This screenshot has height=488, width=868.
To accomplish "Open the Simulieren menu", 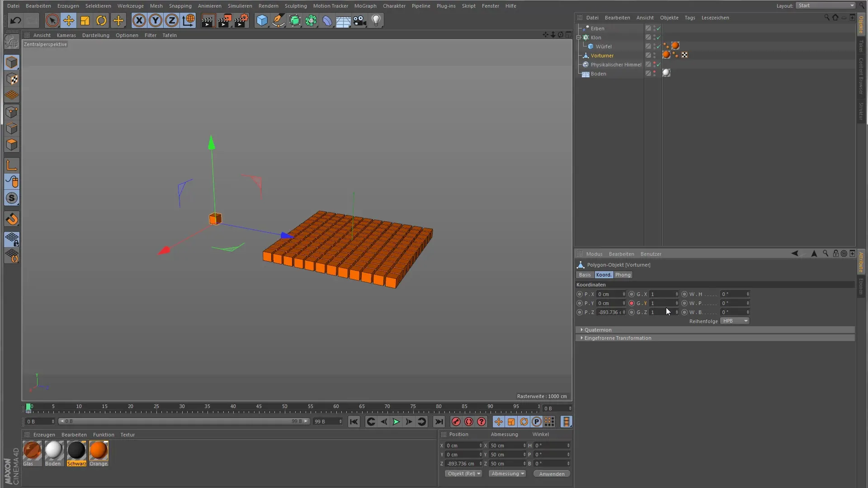I will (x=240, y=6).
